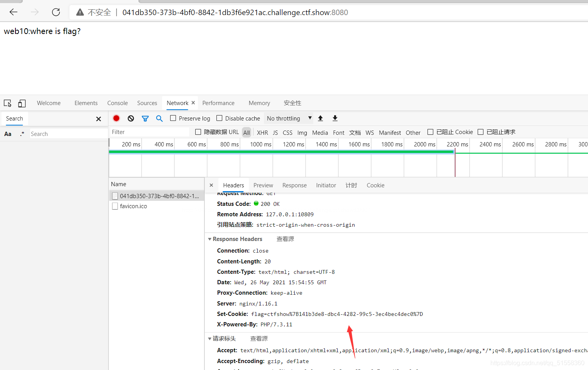
Task: Select the Search pane tab
Action: [x=14, y=119]
